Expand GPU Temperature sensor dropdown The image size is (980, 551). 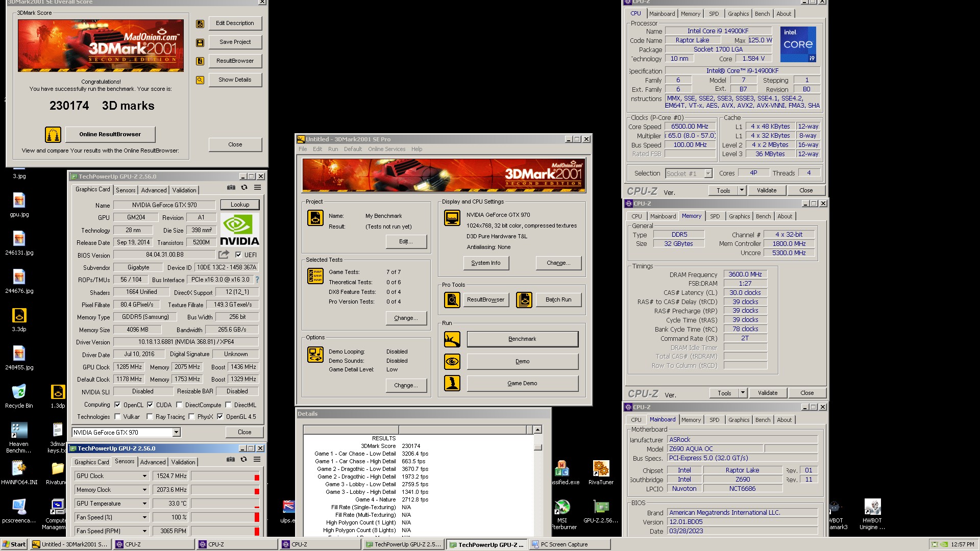[x=144, y=504]
